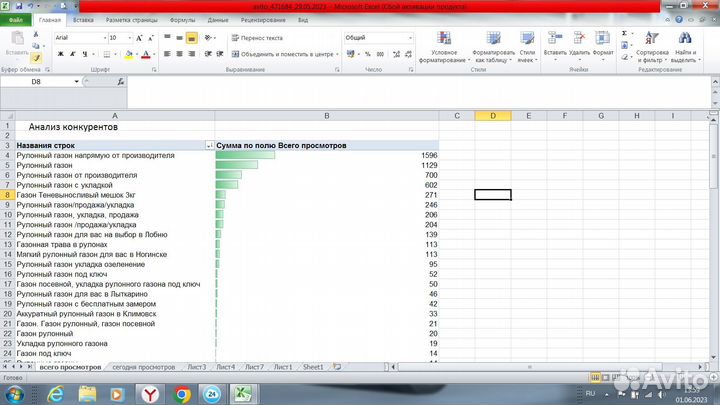Click the Format Painter brush icon
The height and width of the screenshot is (405, 720).
(x=36, y=59)
